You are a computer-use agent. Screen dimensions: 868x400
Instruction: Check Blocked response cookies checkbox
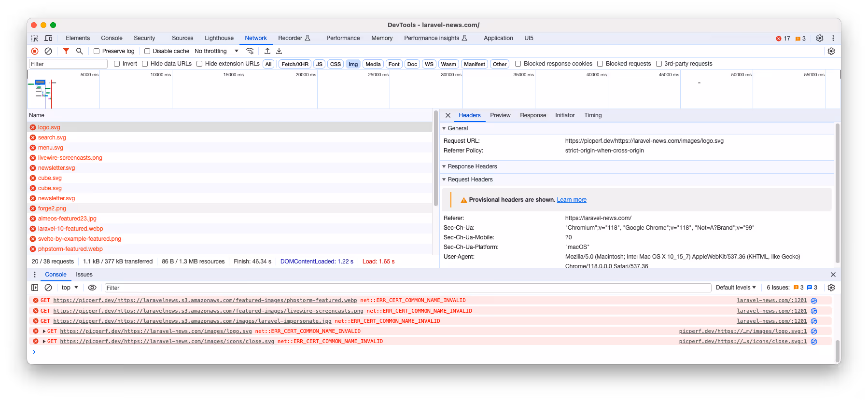click(518, 64)
